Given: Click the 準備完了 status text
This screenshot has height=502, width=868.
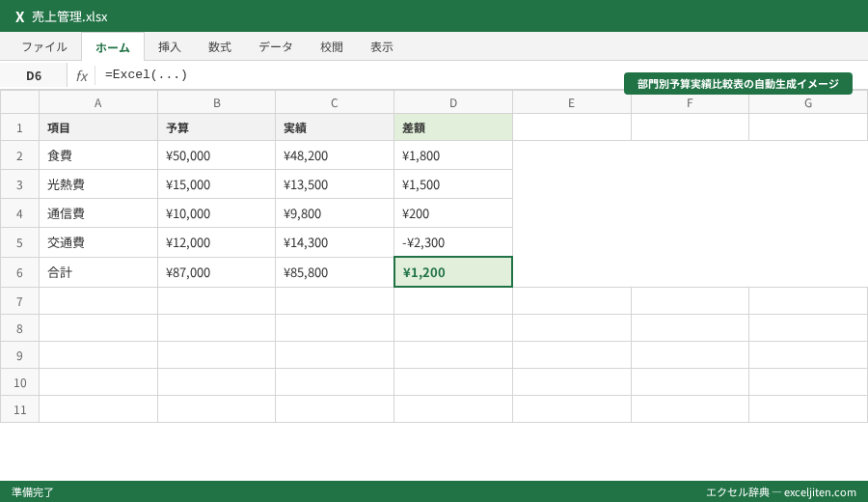Looking at the screenshot, I should (x=33, y=492).
